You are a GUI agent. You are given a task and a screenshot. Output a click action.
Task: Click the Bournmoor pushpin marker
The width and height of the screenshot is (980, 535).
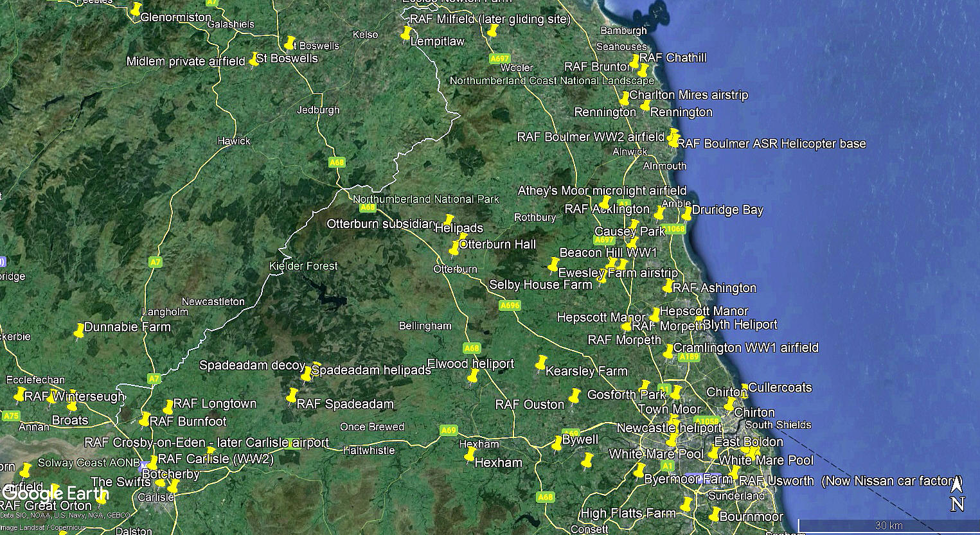715,514
